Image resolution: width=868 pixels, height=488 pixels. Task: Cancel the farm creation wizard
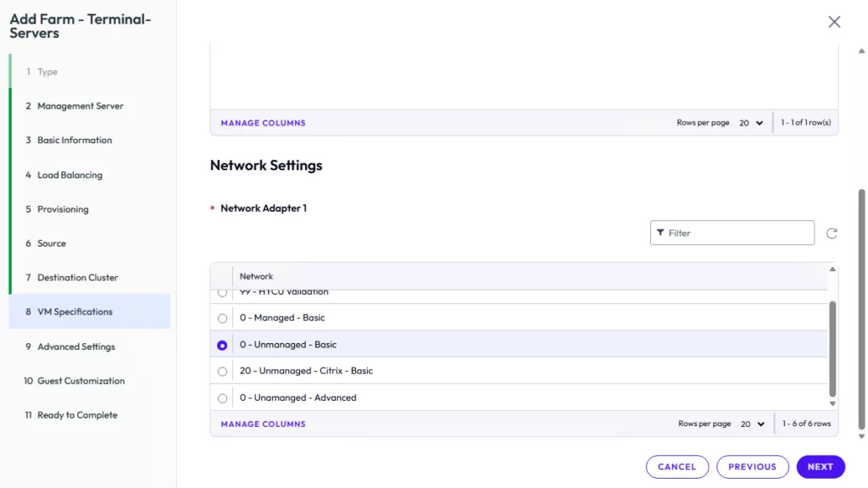tap(676, 467)
